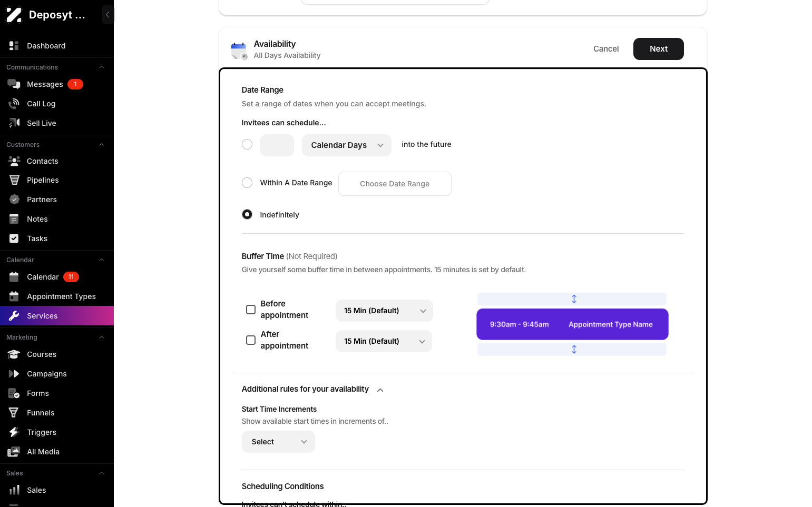The width and height of the screenshot is (812, 507).
Task: Select the Indefinitely radio button
Action: (247, 214)
